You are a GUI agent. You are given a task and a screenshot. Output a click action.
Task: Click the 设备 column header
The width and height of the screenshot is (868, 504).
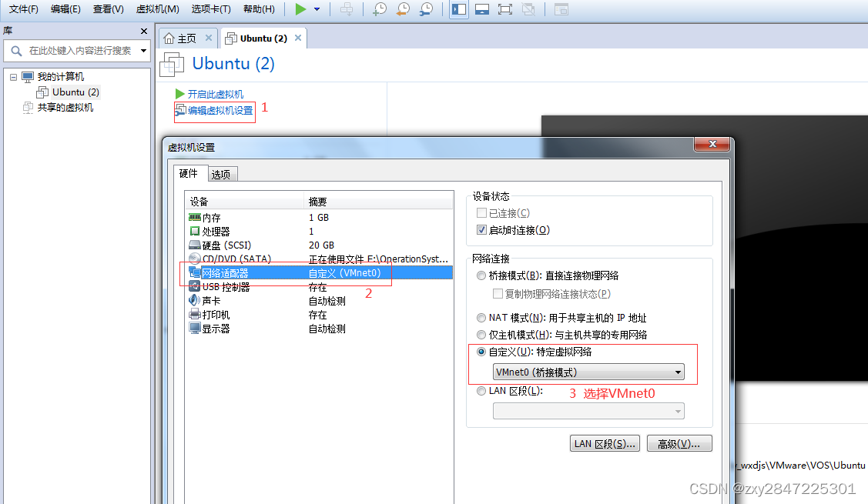(245, 202)
